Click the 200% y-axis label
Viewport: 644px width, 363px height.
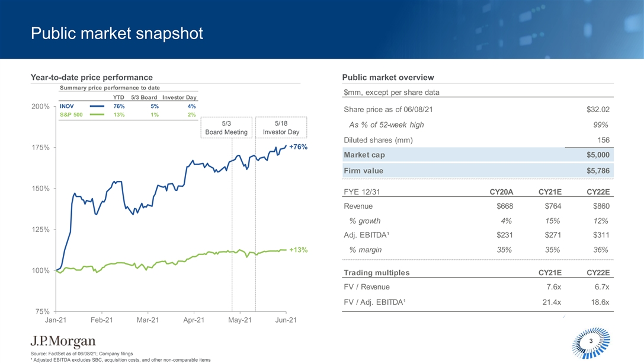click(x=40, y=107)
